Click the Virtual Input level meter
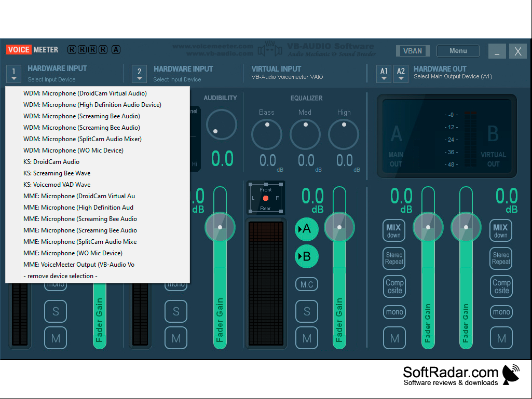Viewport: 532px width, 399px height. point(266,284)
